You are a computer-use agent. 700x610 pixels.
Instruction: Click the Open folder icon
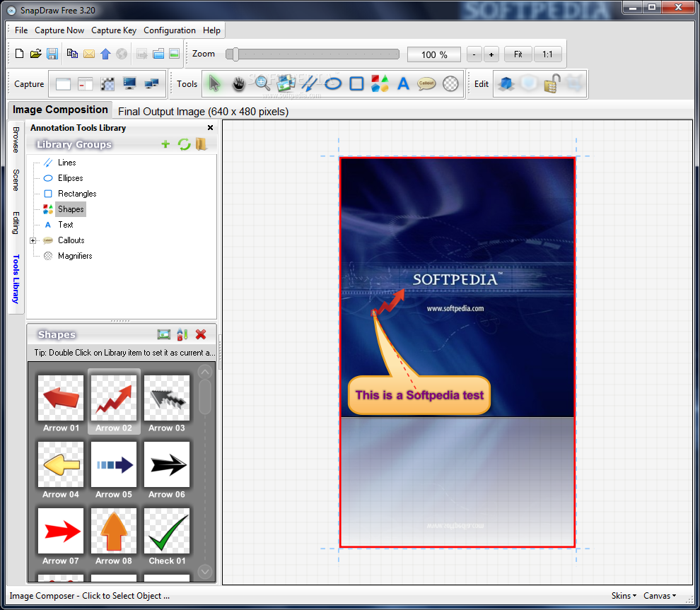coord(36,54)
